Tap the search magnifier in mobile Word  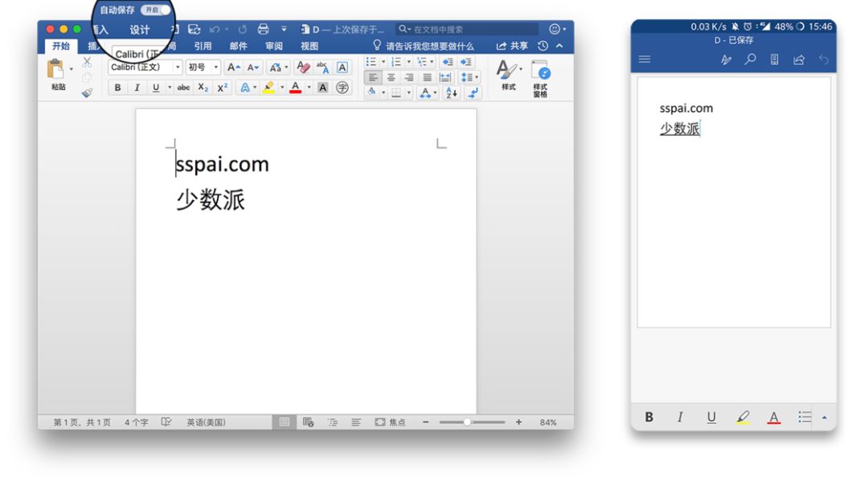click(750, 60)
